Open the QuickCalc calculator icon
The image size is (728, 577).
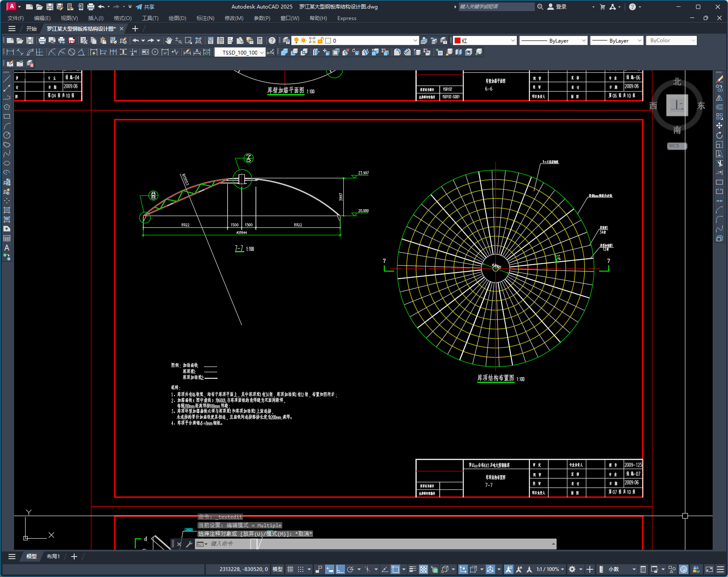(x=260, y=40)
